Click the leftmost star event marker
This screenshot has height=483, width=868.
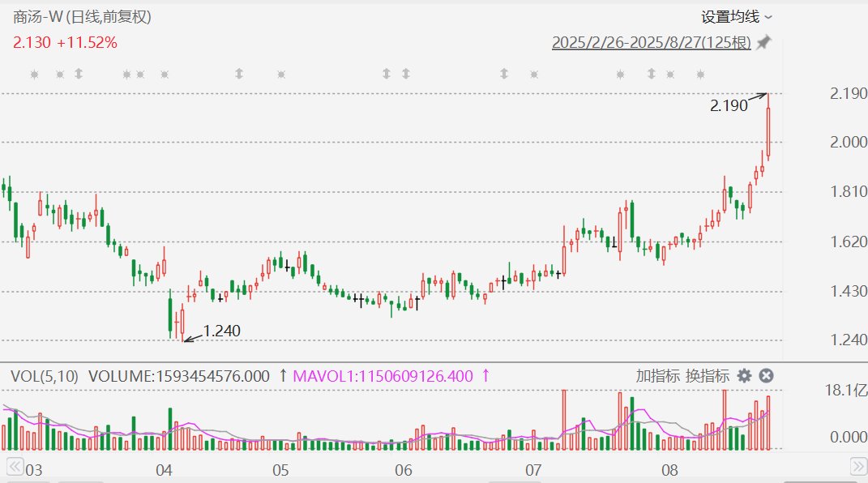pyautogui.click(x=34, y=75)
